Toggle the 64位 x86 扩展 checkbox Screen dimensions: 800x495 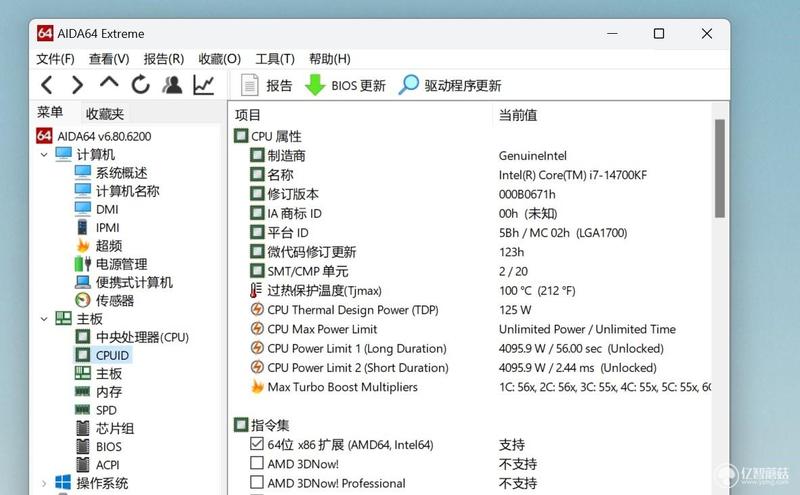coord(257,444)
